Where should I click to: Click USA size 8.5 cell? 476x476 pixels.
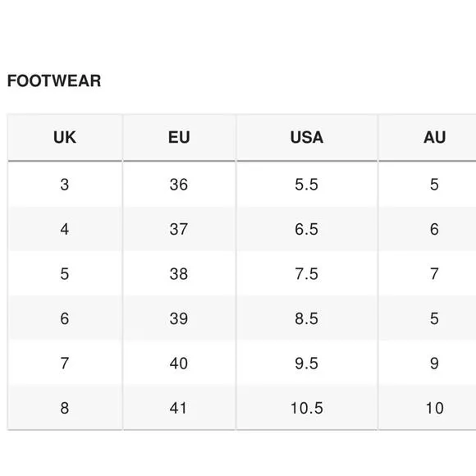click(307, 318)
